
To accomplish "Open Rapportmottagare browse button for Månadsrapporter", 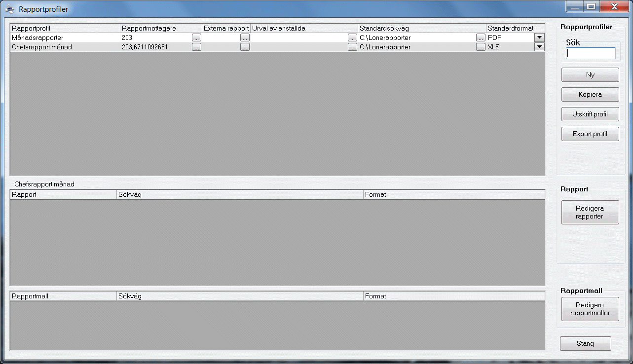I will point(196,37).
